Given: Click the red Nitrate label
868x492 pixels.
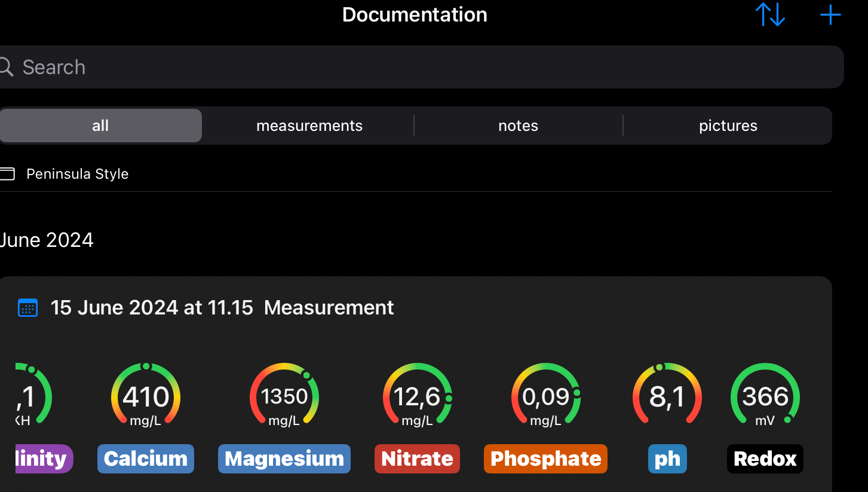Looking at the screenshot, I should [417, 459].
